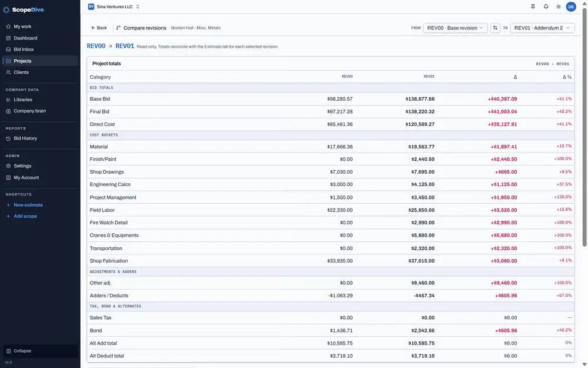Click the Settings gear icon in sidebar
Image resolution: width=588 pixels, height=368 pixels.
click(x=8, y=166)
